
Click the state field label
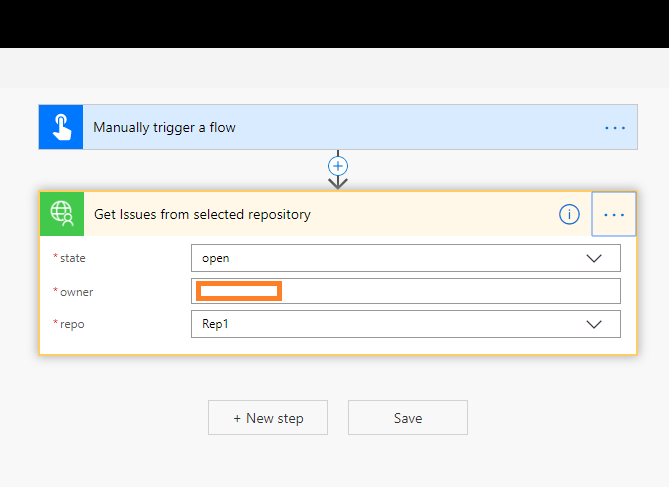[x=73, y=258]
